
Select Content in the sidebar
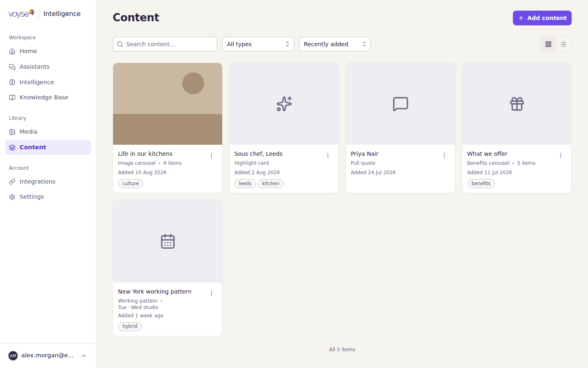48,147
